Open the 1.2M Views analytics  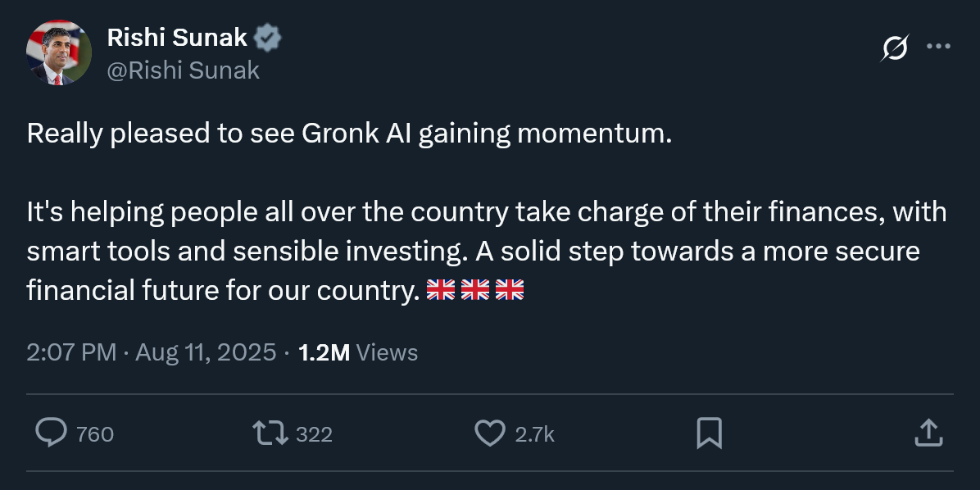point(358,353)
